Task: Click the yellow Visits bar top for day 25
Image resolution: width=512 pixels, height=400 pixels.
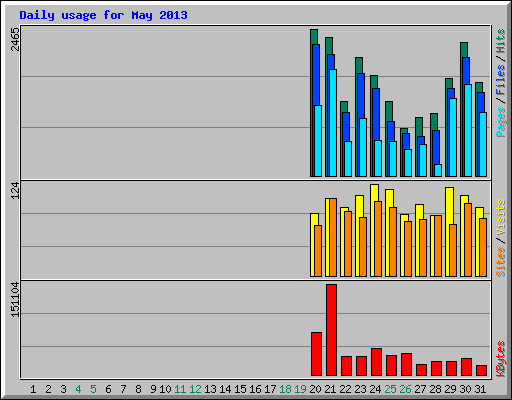Action: point(389,198)
